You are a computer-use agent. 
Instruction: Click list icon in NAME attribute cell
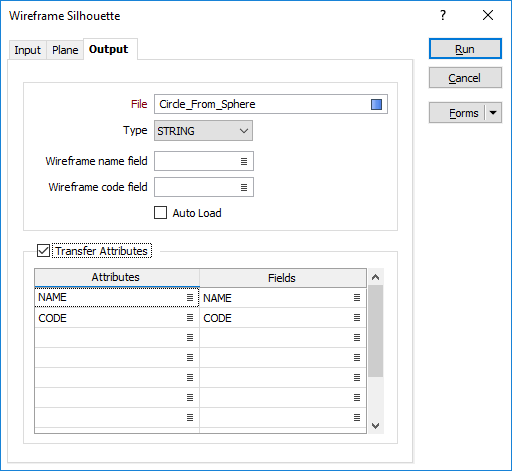(190, 297)
